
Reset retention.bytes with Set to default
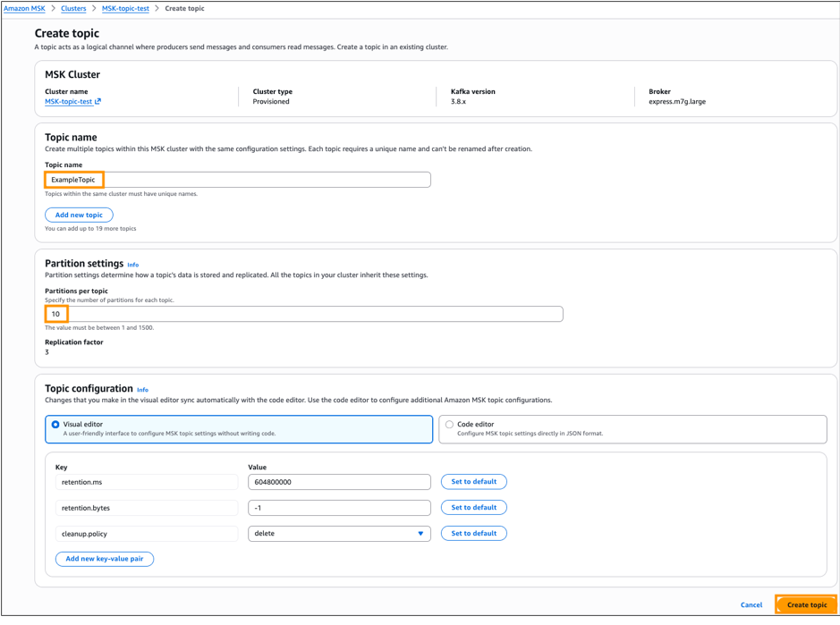pyautogui.click(x=473, y=508)
